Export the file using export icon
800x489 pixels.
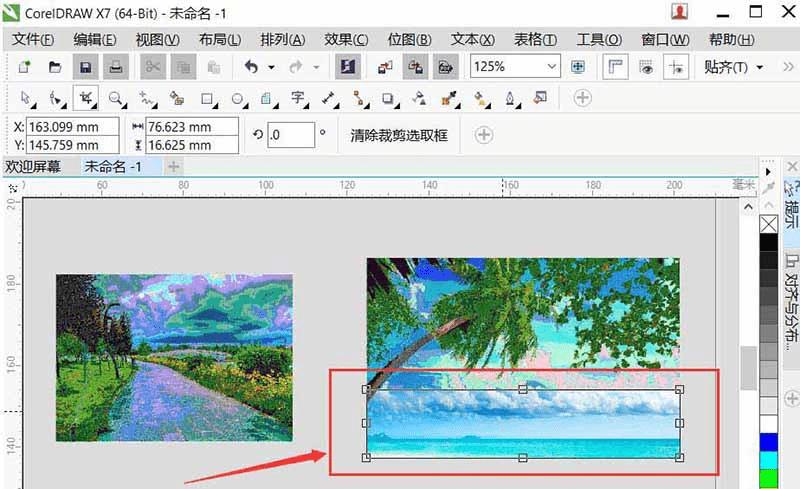(x=415, y=67)
